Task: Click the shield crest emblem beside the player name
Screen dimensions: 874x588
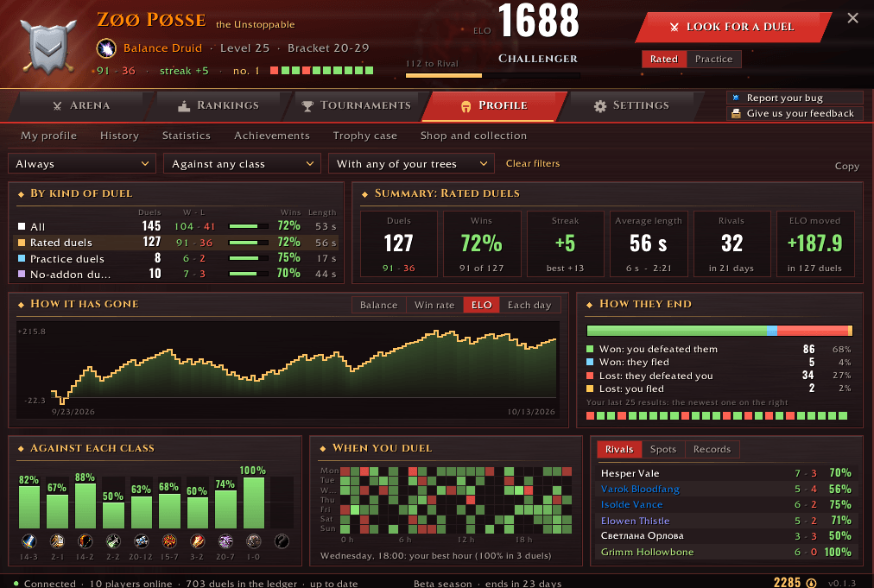Action: coord(48,46)
